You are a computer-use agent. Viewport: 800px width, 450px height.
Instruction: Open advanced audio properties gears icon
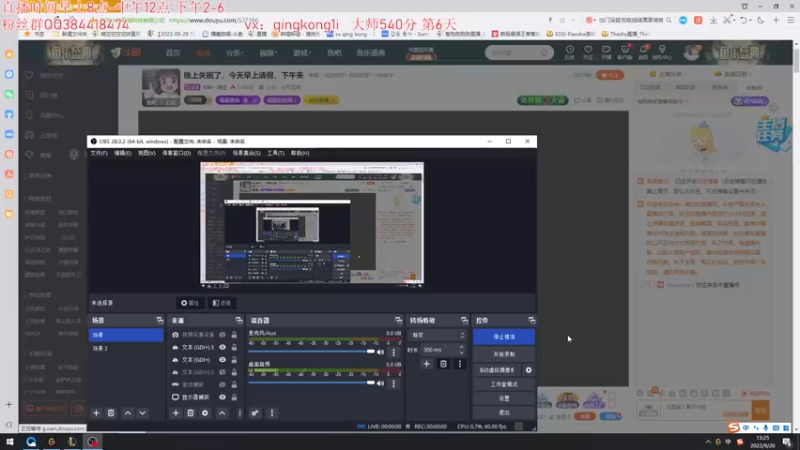pos(255,413)
